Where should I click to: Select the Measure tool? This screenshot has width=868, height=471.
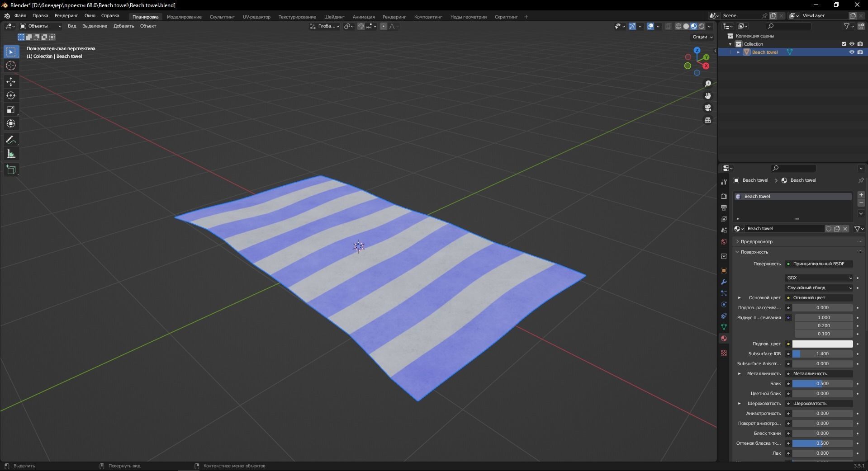click(11, 154)
